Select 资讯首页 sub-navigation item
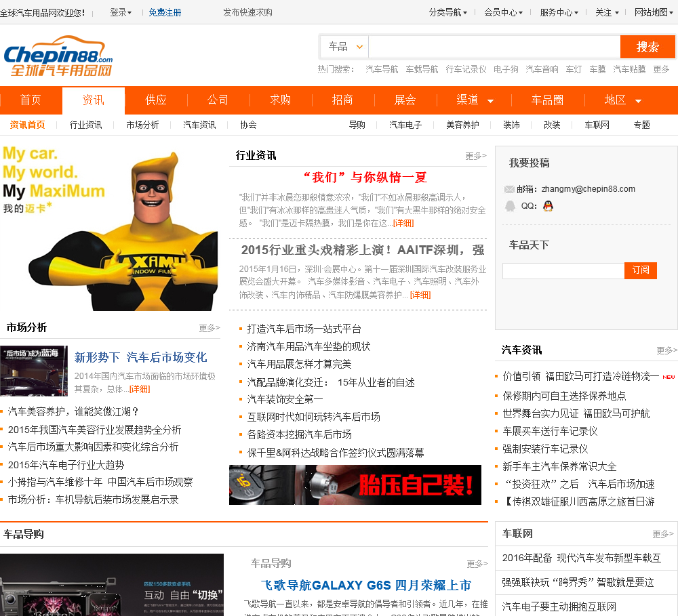 coord(27,125)
